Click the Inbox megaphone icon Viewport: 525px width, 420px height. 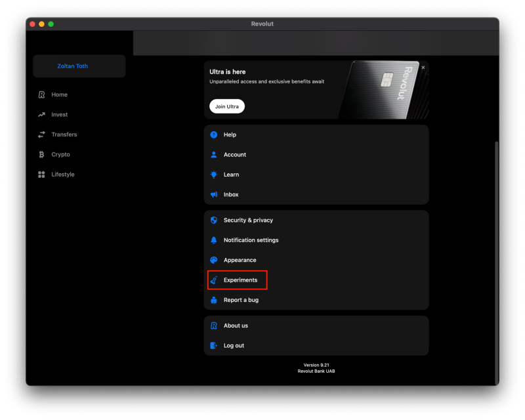214,195
